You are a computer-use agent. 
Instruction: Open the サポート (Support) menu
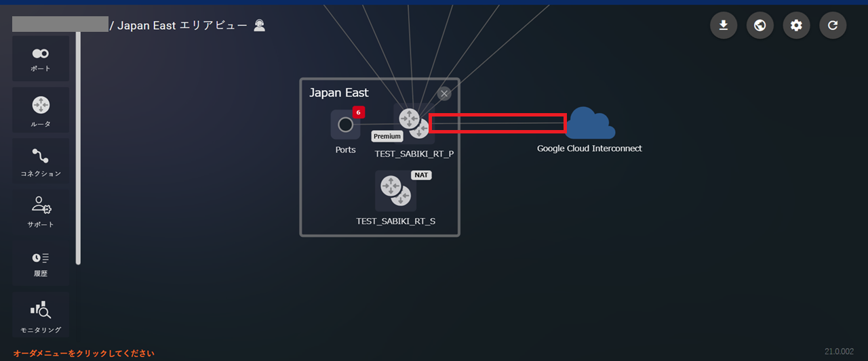[41, 212]
